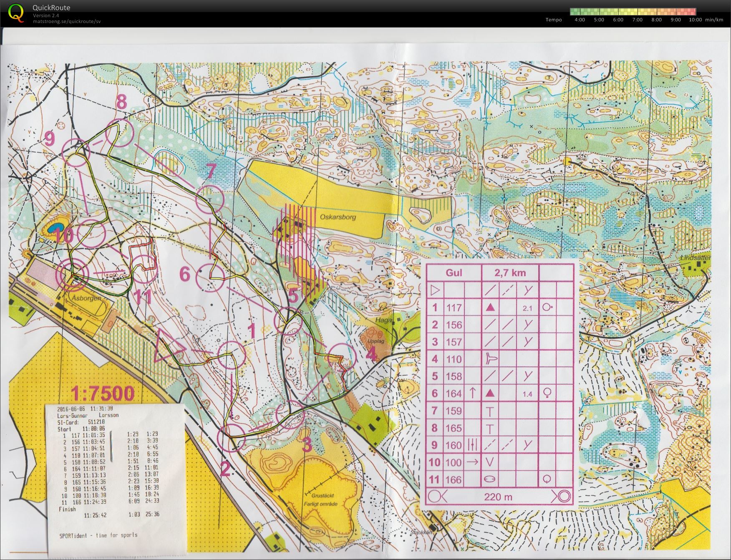The width and height of the screenshot is (731, 560).
Task: Open the matstroeng.se/quickroute/sv link
Action: 67,21
